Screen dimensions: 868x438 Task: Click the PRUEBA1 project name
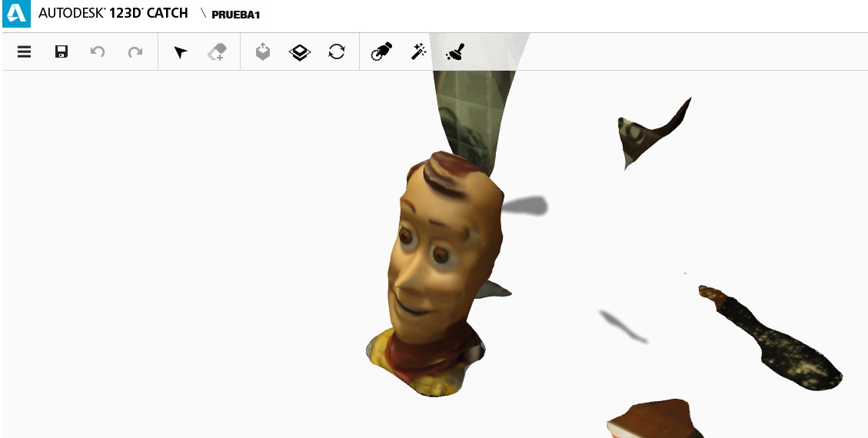coord(236,15)
